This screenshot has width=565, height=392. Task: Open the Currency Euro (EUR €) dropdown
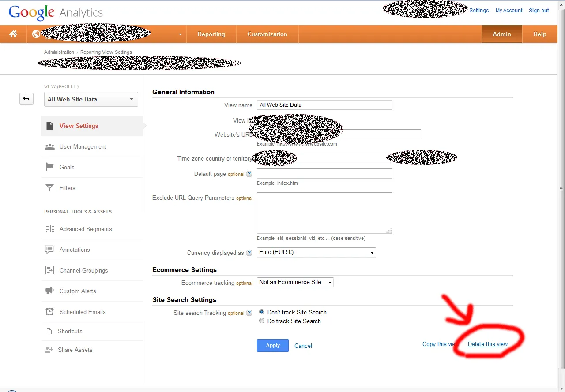(x=316, y=252)
